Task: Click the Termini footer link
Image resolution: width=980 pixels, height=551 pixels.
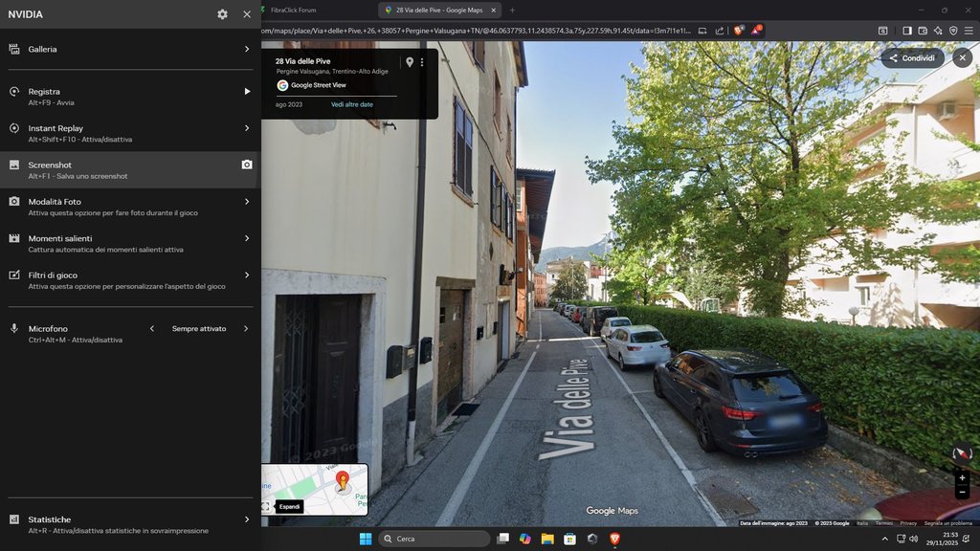Action: coord(883,523)
